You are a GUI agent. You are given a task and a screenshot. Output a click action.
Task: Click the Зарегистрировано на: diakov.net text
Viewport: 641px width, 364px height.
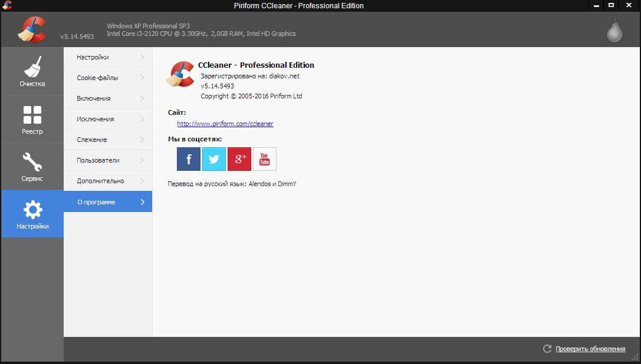click(x=250, y=76)
